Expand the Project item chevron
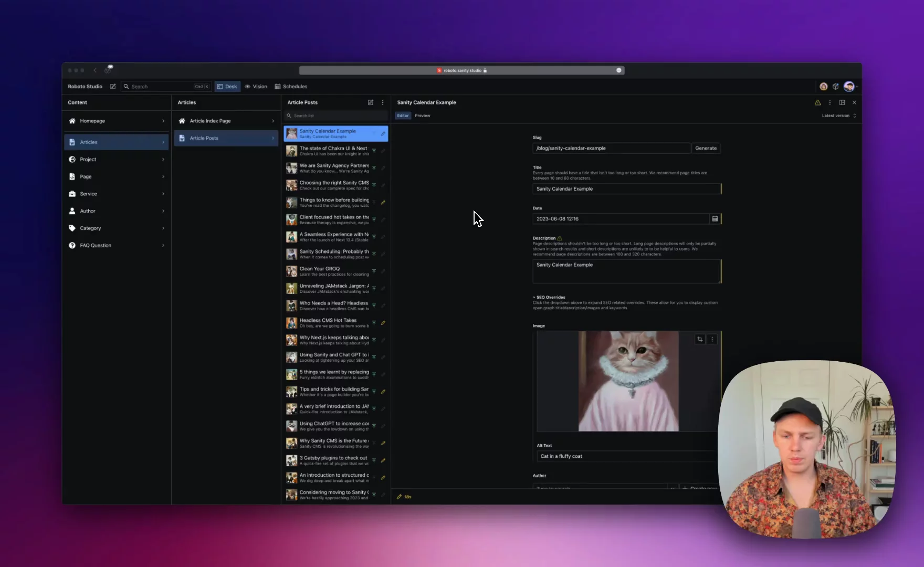 163,159
